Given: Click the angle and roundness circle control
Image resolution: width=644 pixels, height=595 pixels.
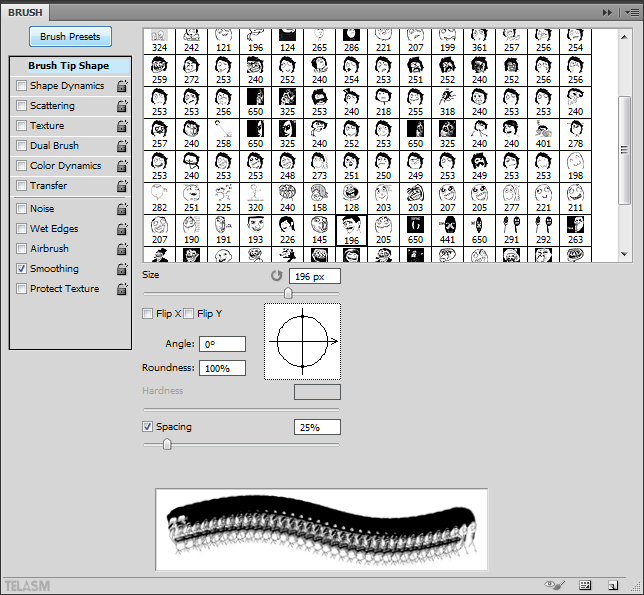Looking at the screenshot, I should pyautogui.click(x=302, y=341).
